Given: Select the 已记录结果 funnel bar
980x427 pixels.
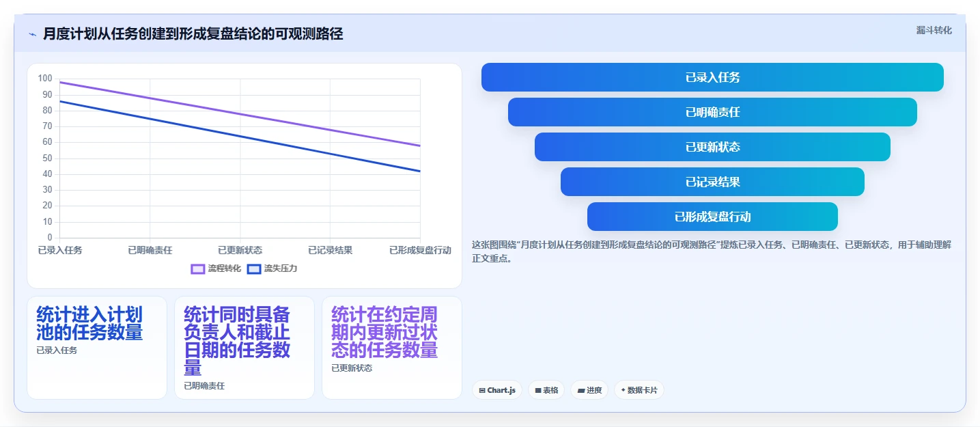Looking at the screenshot, I should coord(712,182).
